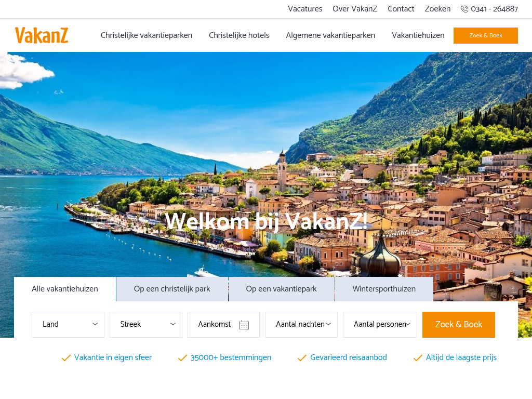
Task: Open the calendar icon in Aankomst field
Action: point(244,325)
